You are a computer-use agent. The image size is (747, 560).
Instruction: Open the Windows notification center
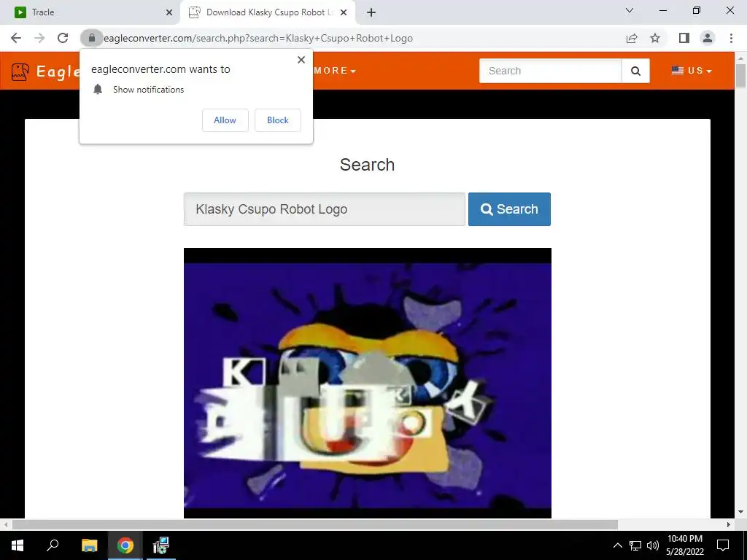[x=723, y=545]
